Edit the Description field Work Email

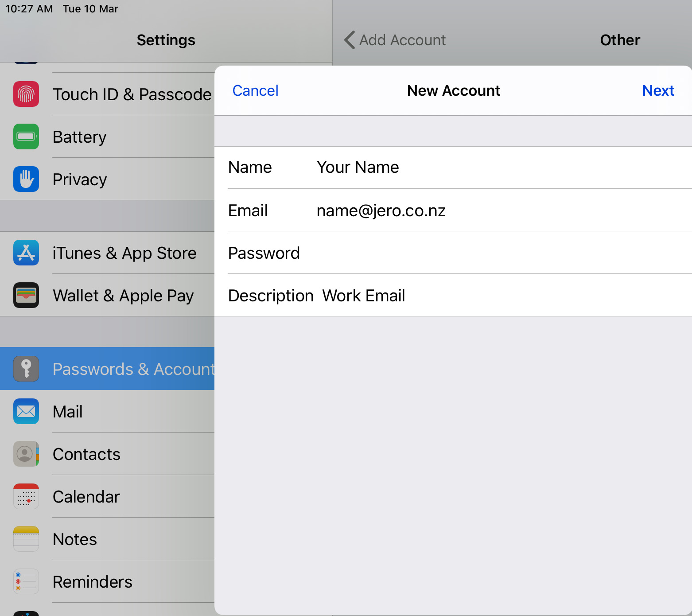(487, 296)
